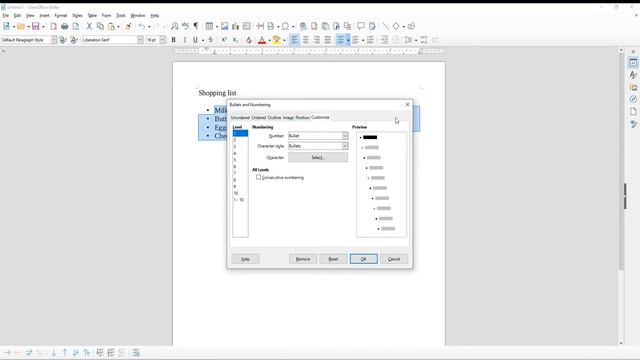Click the Insert Special Character omega icon

(285, 26)
